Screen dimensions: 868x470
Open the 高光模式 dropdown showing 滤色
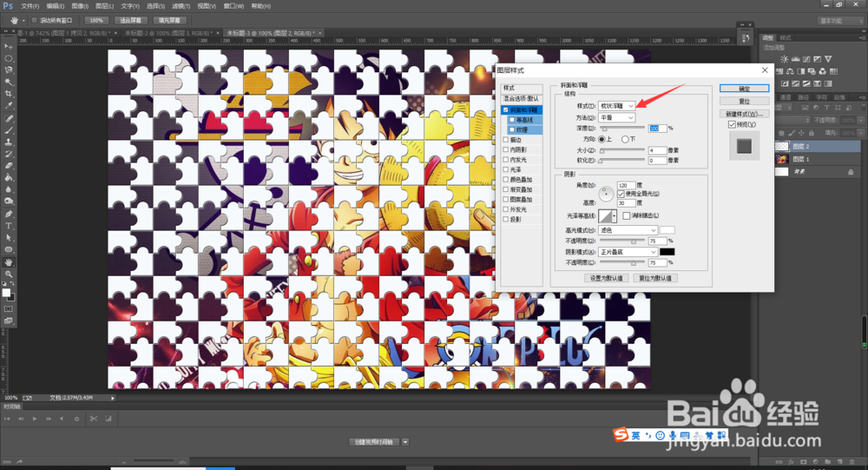coord(628,230)
